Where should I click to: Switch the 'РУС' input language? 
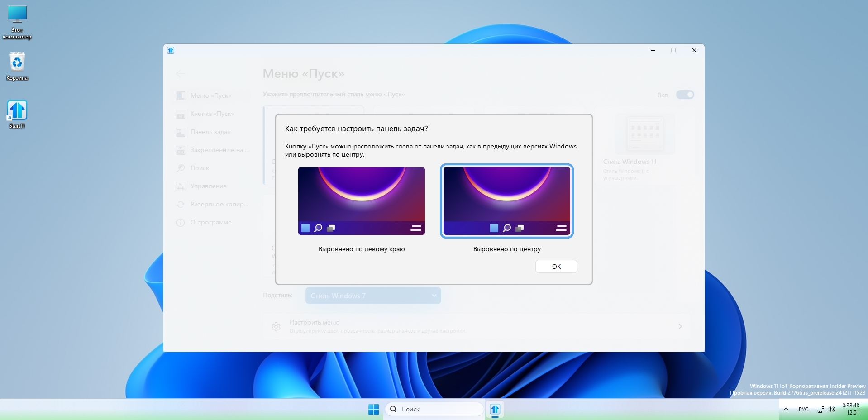[803, 409]
